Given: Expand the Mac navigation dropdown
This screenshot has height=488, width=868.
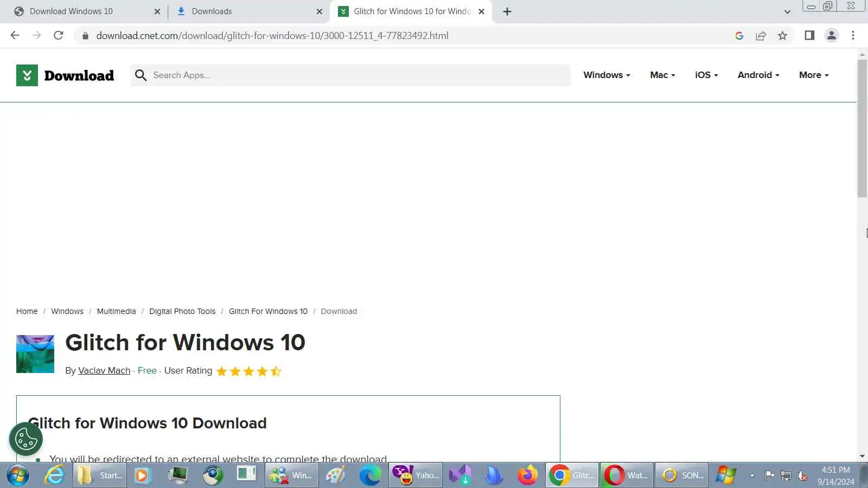Looking at the screenshot, I should [x=662, y=75].
